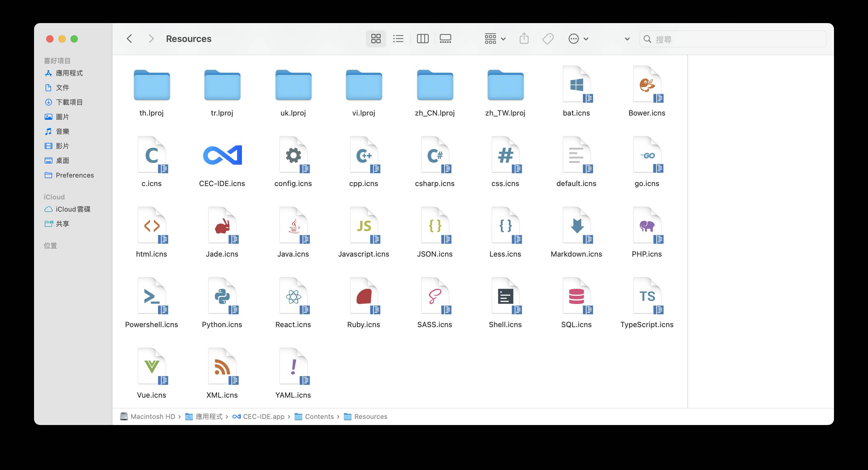Select the uk.lproj folder

pos(293,85)
